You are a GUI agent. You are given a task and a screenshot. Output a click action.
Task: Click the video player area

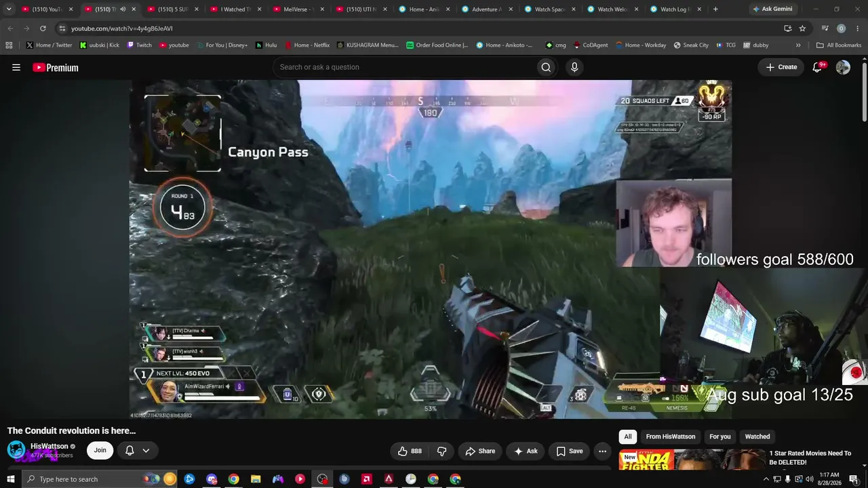pyautogui.click(x=431, y=249)
